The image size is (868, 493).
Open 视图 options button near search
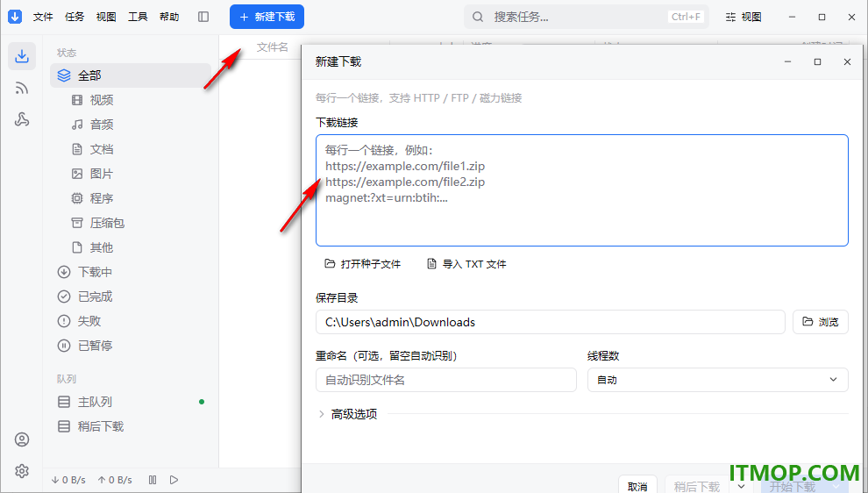pyautogui.click(x=743, y=18)
